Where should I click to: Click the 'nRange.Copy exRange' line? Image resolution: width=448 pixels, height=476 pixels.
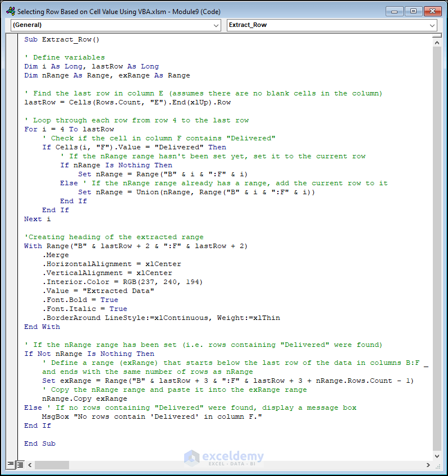pyautogui.click(x=84, y=399)
